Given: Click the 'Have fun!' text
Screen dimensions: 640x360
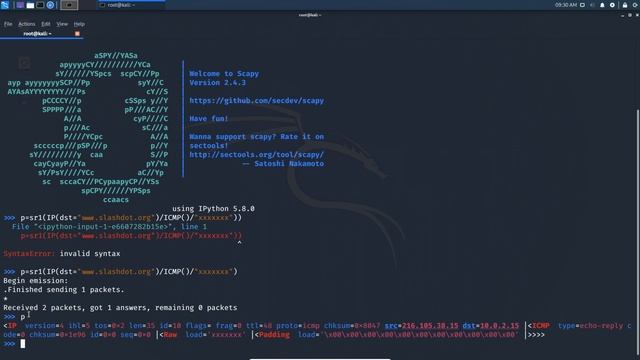Looking at the screenshot, I should click(x=209, y=119).
